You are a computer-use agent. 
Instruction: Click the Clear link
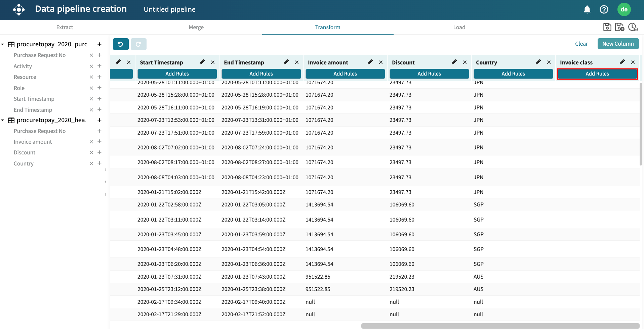pos(581,44)
